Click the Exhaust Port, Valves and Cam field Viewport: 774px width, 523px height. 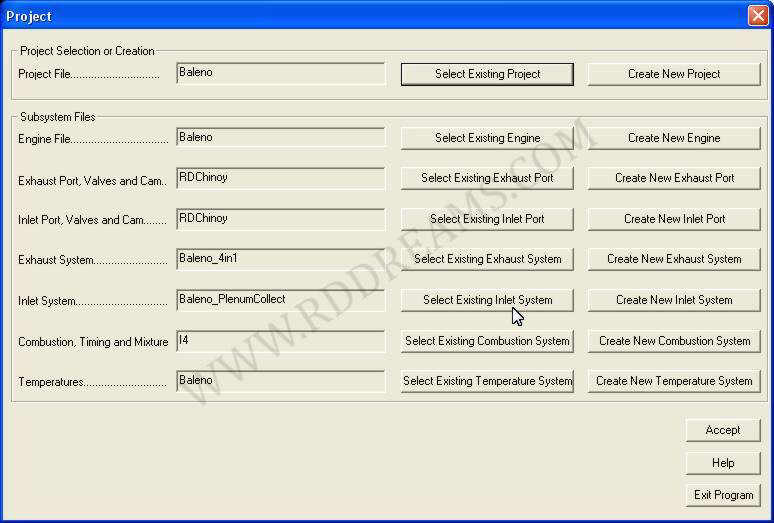pos(280,178)
